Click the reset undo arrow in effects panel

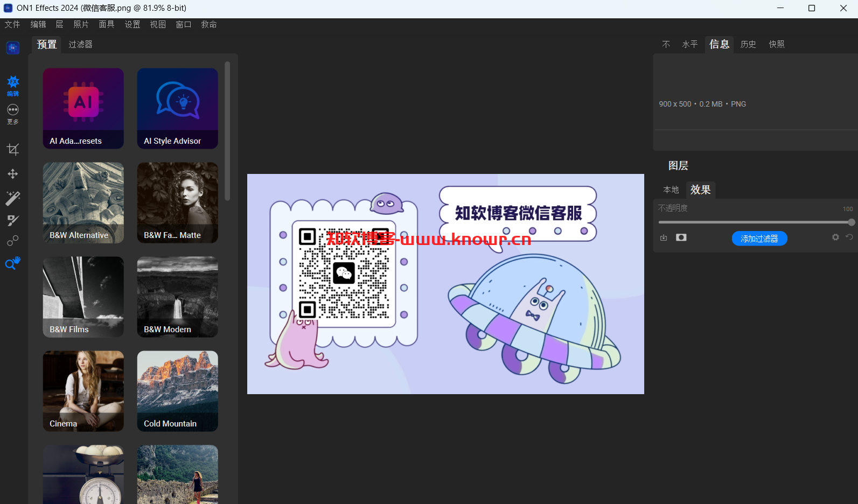pyautogui.click(x=849, y=237)
